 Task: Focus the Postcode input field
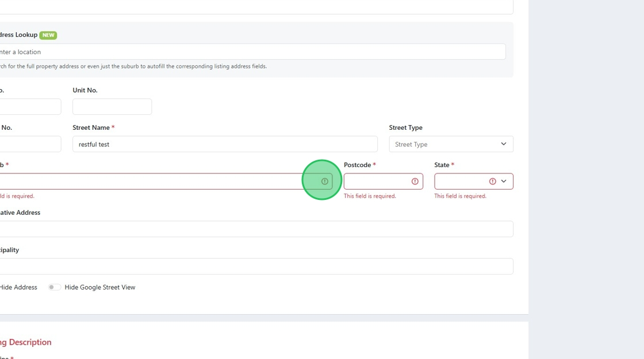point(377,182)
